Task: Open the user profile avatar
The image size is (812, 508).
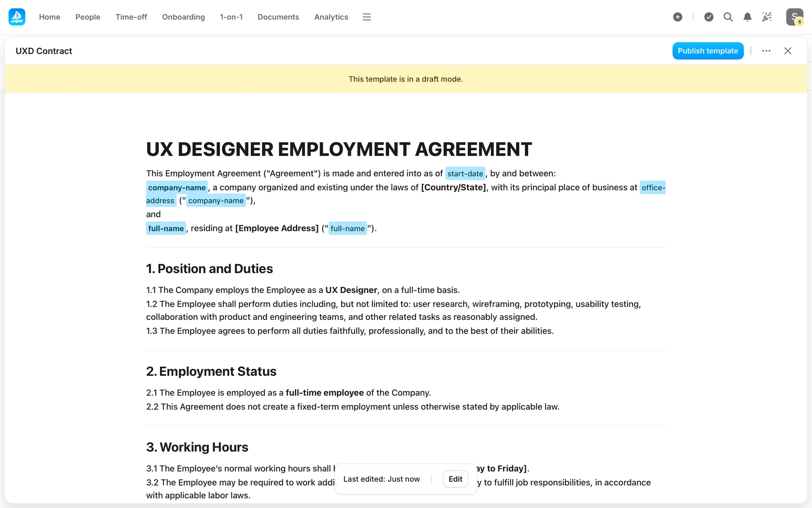Action: pos(794,17)
